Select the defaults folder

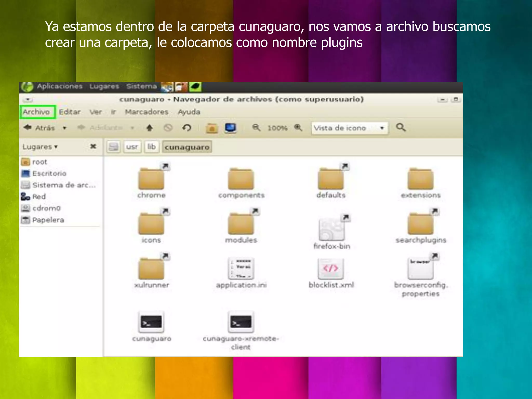point(331,181)
